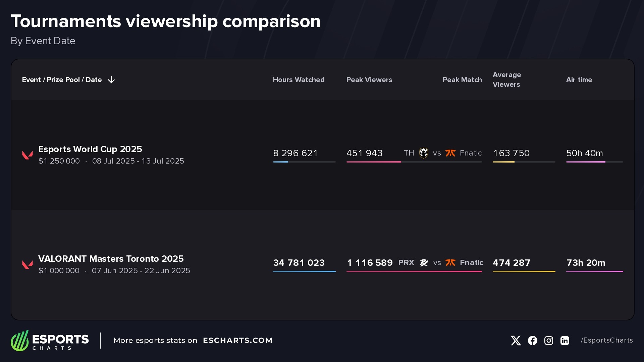Open the LinkedIn icon
The width and height of the screenshot is (644, 362).
(x=565, y=341)
